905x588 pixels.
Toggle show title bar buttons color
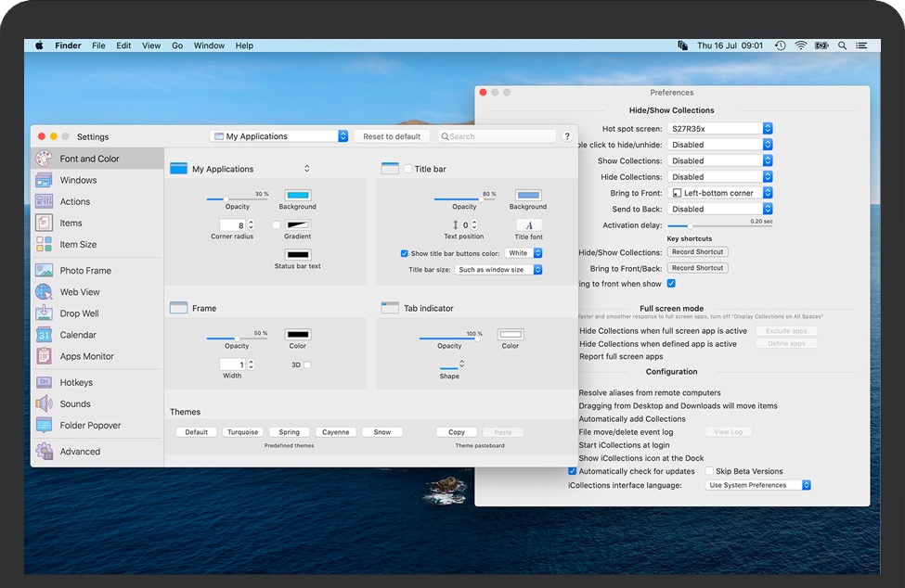[403, 252]
